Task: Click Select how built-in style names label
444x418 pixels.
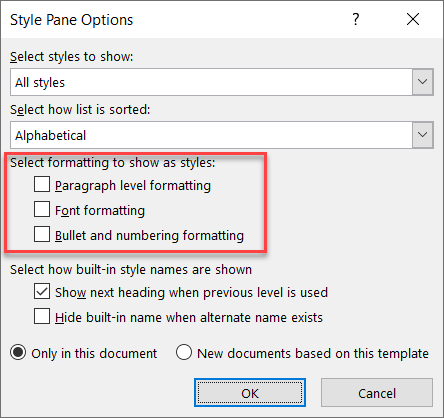Action: point(131,270)
